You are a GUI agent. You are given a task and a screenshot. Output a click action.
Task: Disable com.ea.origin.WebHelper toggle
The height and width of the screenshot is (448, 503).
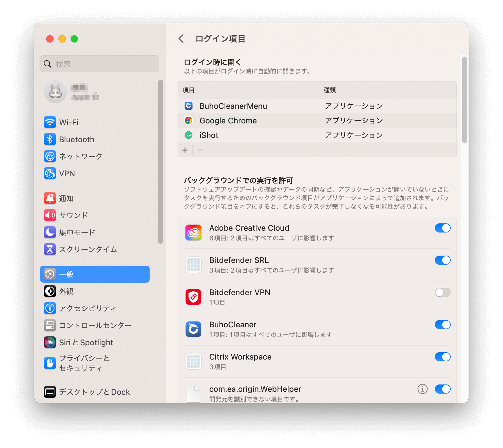coord(442,389)
